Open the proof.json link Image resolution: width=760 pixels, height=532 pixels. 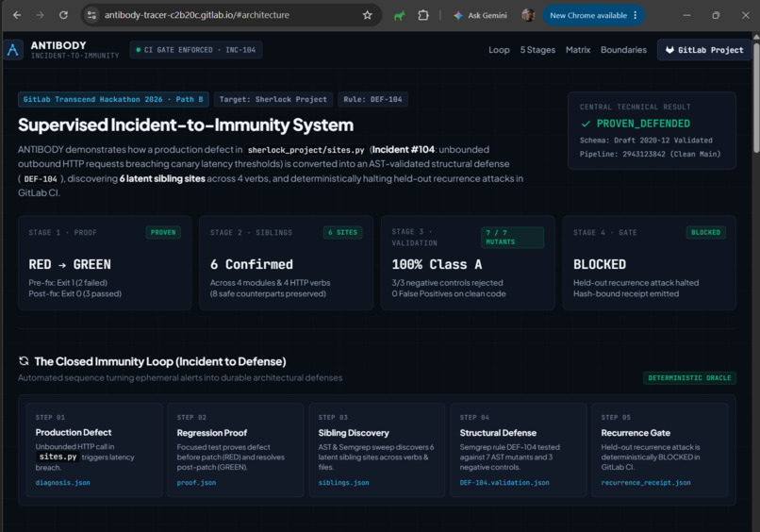(x=196, y=483)
